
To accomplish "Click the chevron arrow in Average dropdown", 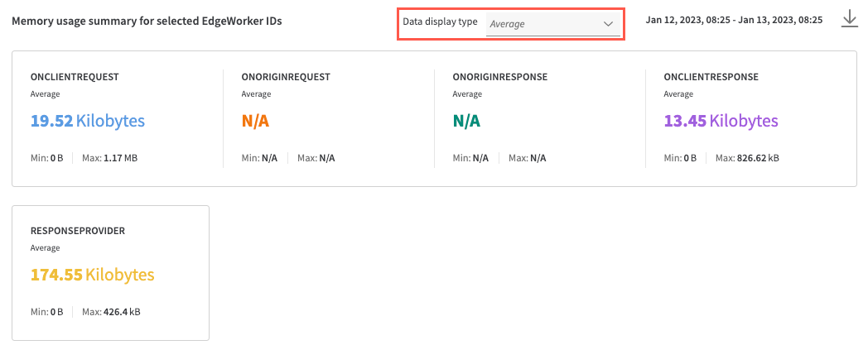I will tap(607, 24).
